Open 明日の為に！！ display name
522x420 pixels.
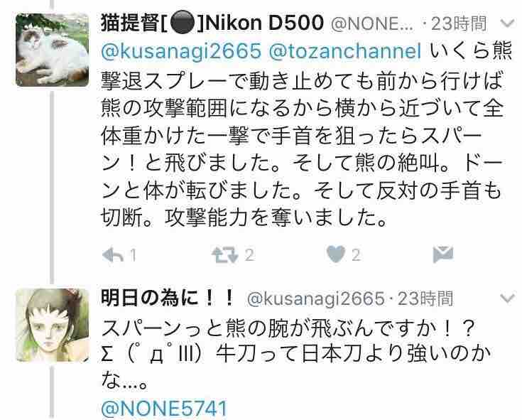click(x=168, y=298)
